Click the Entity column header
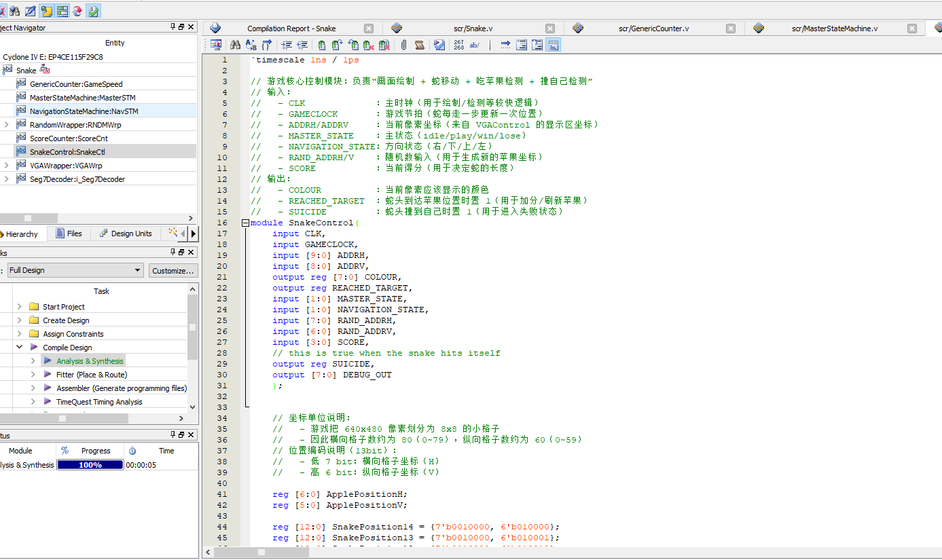This screenshot has height=560, width=942. (115, 43)
